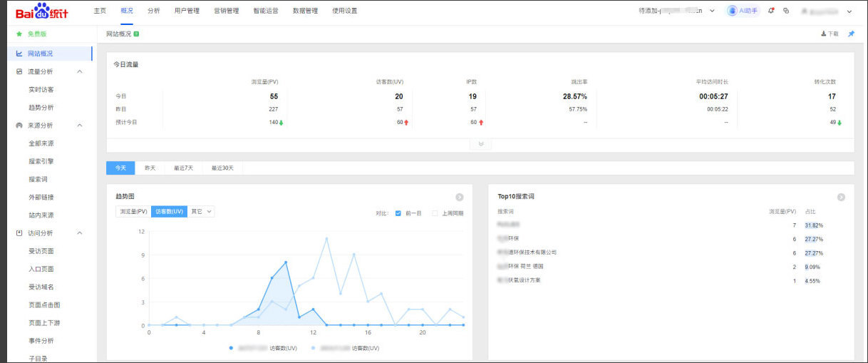Switch chart metric to 浏览量(PV)
Screen dimensions: 868x363
pyautogui.click(x=133, y=211)
